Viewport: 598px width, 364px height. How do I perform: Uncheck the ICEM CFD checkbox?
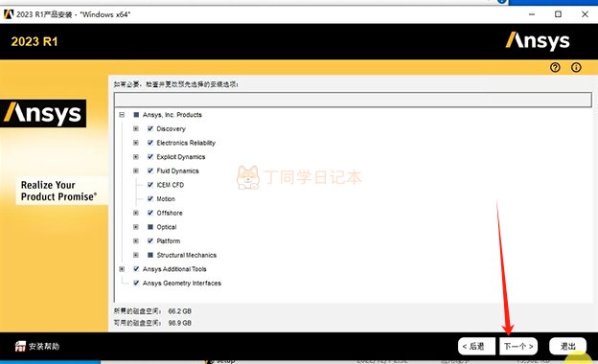pyautogui.click(x=150, y=185)
